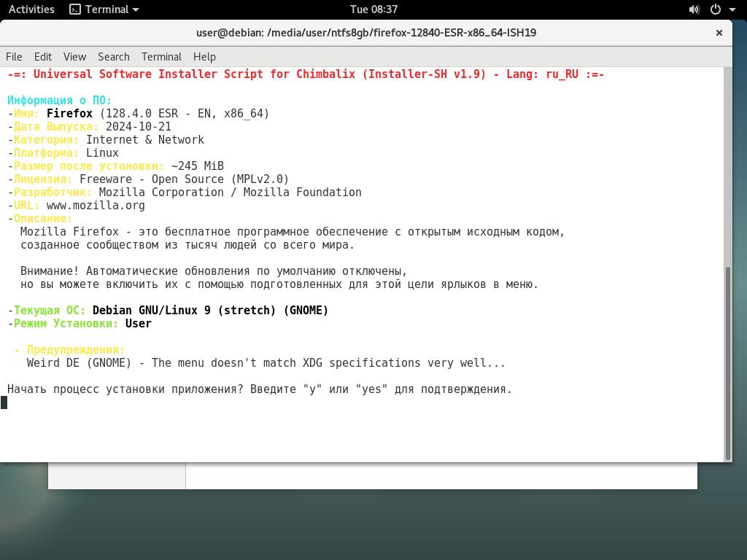Screen dimensions: 747x560
Task: Click the volume speaker icon
Action: point(694,9)
